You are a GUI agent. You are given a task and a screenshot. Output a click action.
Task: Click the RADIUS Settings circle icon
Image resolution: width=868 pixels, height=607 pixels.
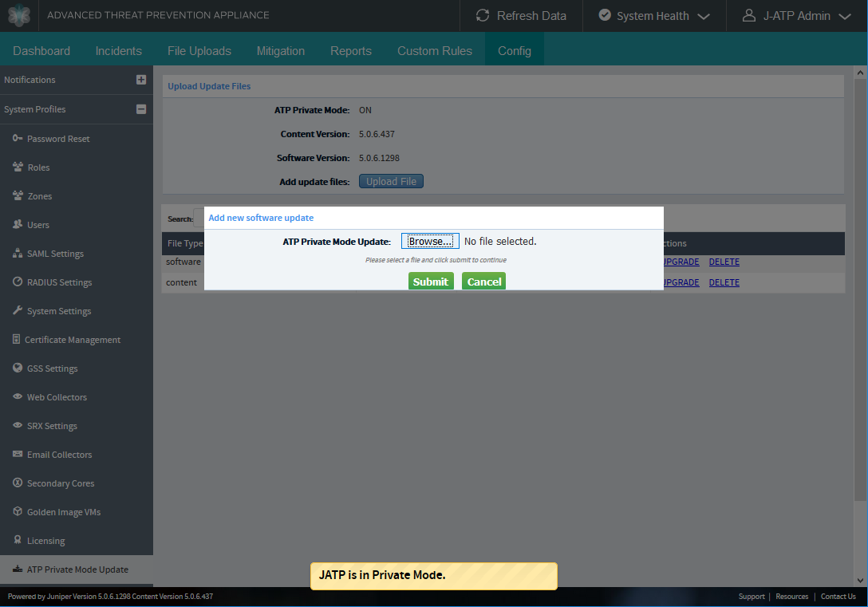18,282
